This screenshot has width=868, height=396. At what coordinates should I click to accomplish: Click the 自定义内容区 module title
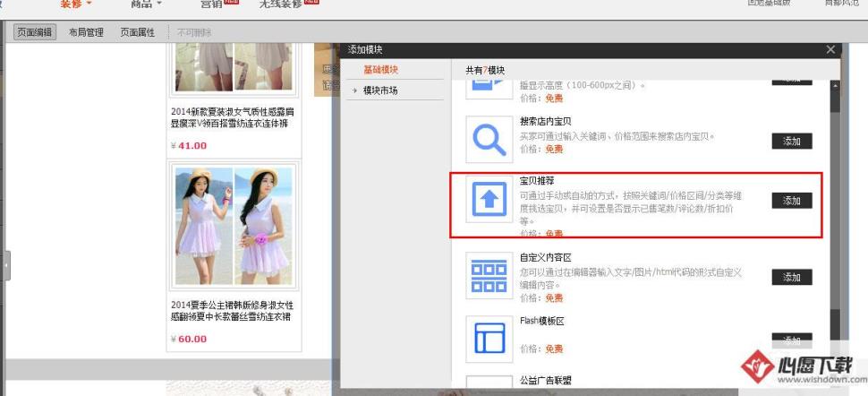click(x=546, y=258)
